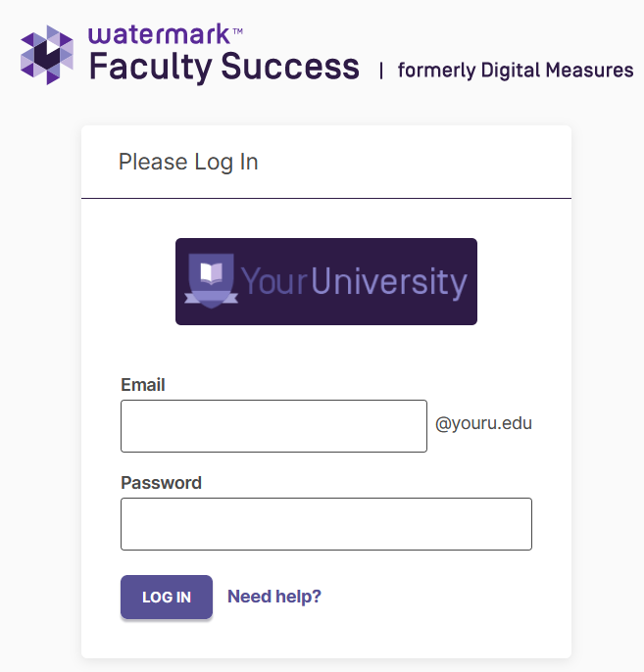Focus the Email input field
This screenshot has width=644, height=672.
tap(274, 426)
